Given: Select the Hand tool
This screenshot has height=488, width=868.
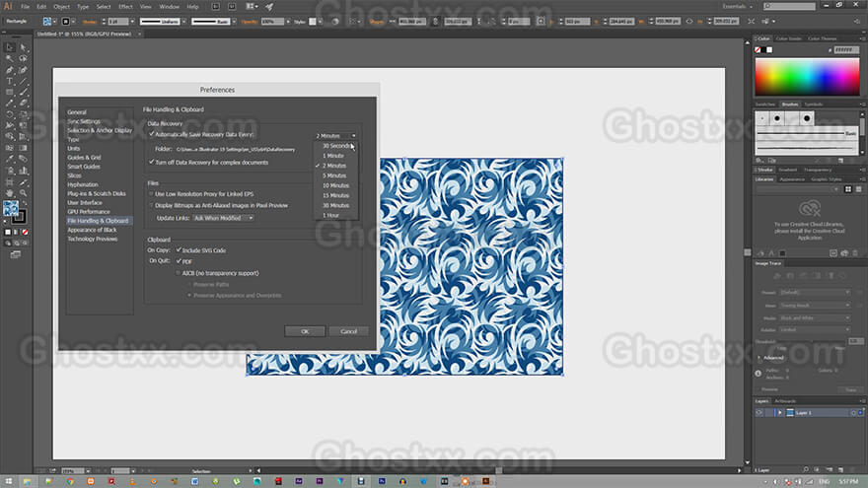Looking at the screenshot, I should pos(10,193).
